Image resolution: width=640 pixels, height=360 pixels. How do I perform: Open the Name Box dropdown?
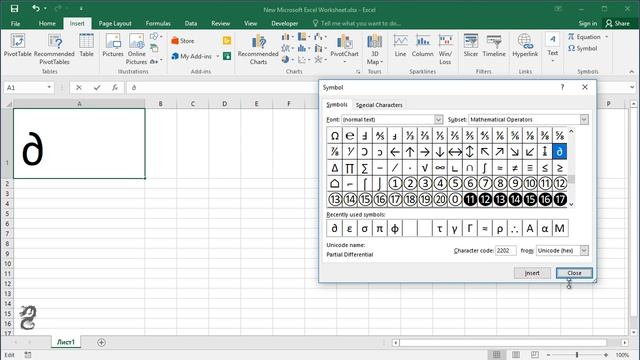(49, 87)
